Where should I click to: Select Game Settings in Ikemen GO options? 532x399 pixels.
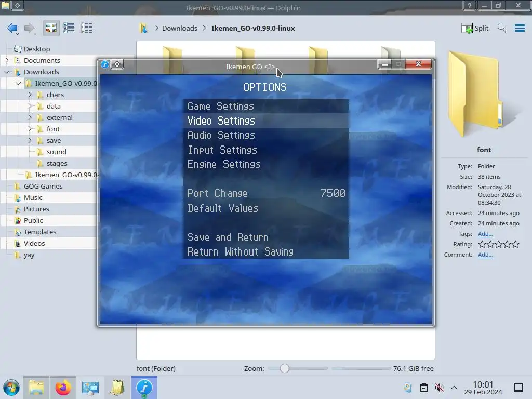[265, 106]
